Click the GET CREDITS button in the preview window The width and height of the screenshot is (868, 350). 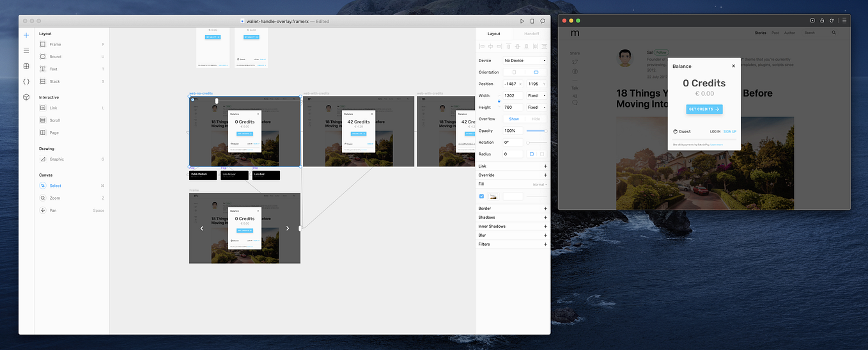tap(704, 109)
